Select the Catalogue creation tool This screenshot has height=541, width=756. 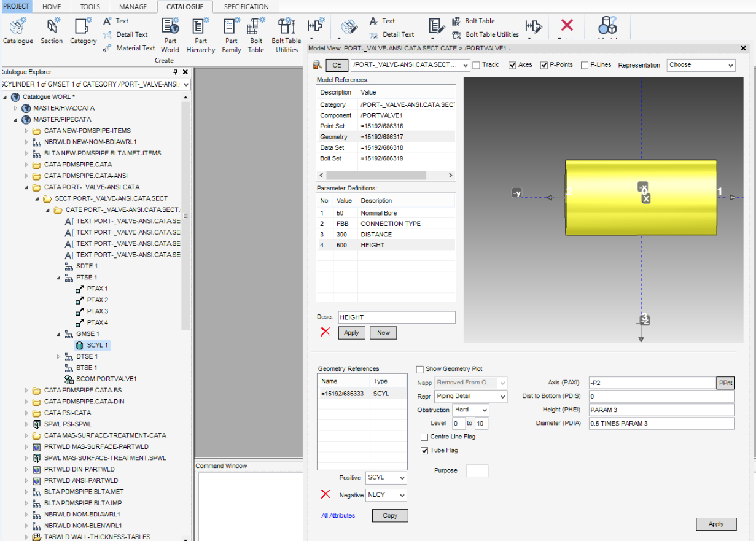[x=17, y=29]
